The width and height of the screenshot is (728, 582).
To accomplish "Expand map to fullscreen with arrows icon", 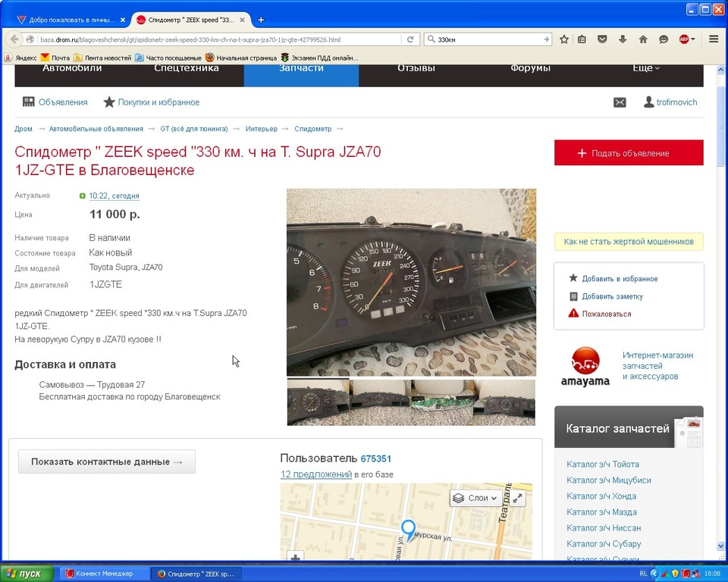I will click(517, 498).
